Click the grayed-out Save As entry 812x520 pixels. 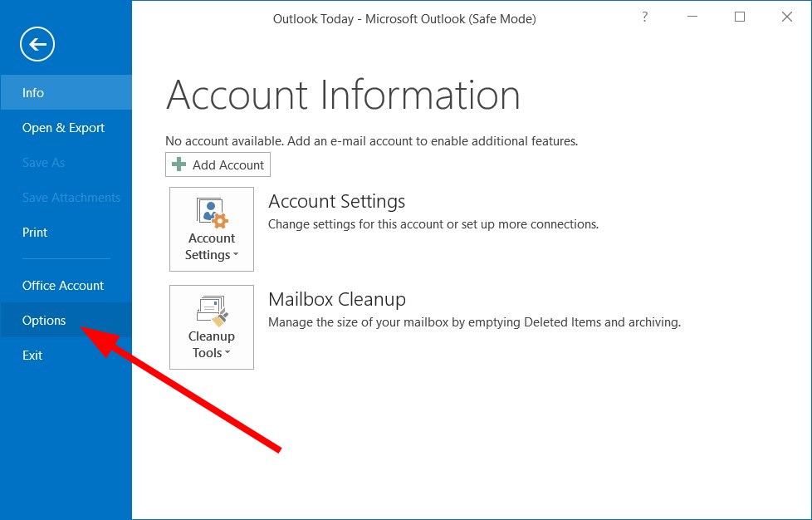(x=43, y=162)
